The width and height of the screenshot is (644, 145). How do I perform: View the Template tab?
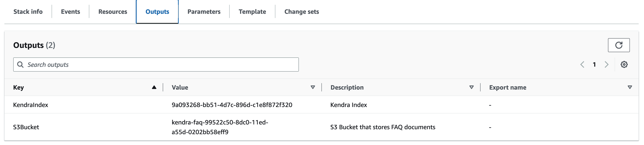click(252, 12)
